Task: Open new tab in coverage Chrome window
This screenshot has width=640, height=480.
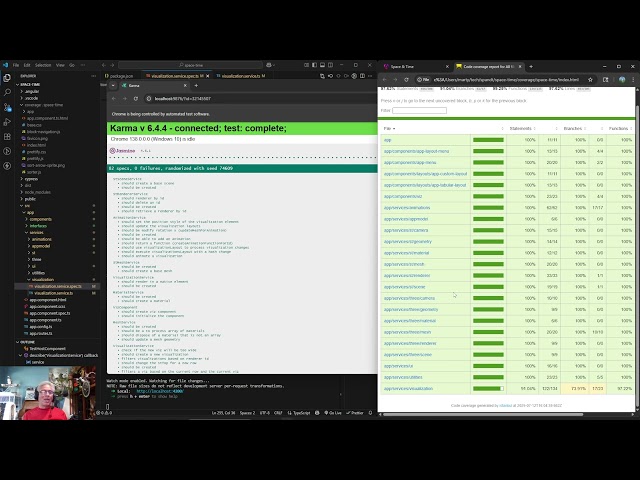Action: pyautogui.click(x=531, y=67)
